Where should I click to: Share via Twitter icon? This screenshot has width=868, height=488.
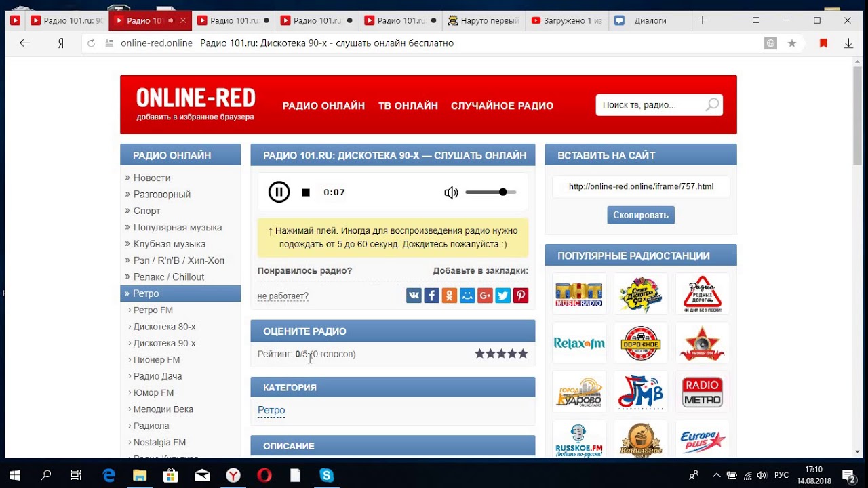[502, 296]
